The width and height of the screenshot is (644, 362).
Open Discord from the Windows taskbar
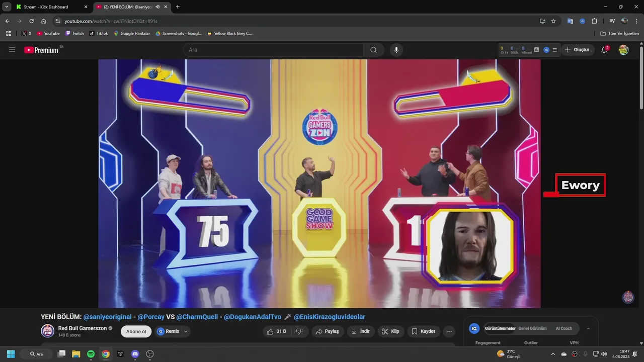(135, 354)
